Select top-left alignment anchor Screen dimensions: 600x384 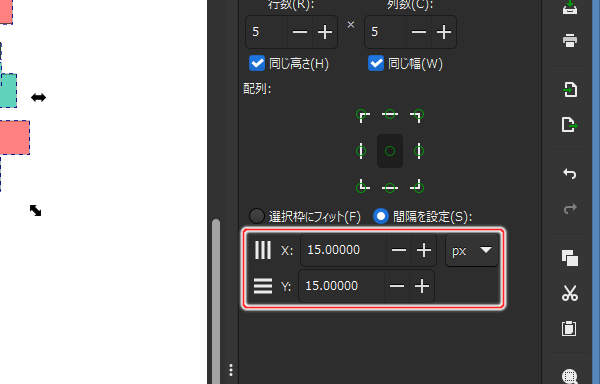(362, 115)
